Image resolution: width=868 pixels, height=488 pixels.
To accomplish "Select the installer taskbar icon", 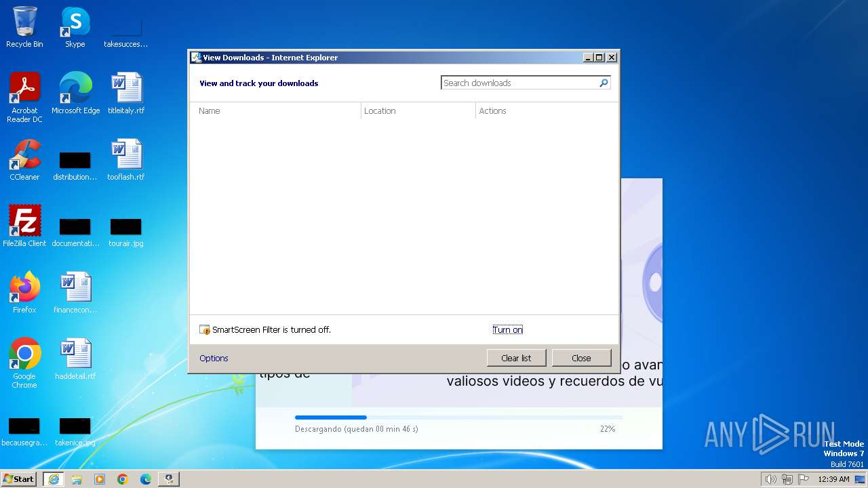I will pos(169,479).
